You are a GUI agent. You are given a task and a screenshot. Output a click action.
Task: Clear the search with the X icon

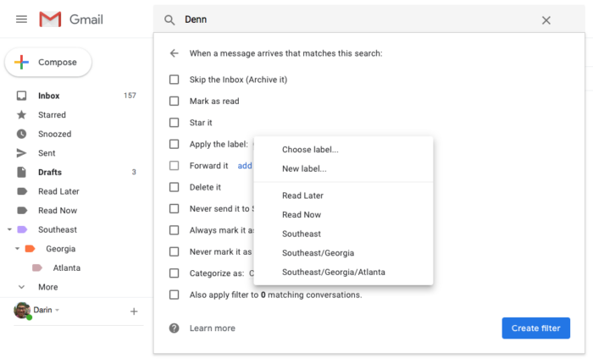(x=546, y=20)
